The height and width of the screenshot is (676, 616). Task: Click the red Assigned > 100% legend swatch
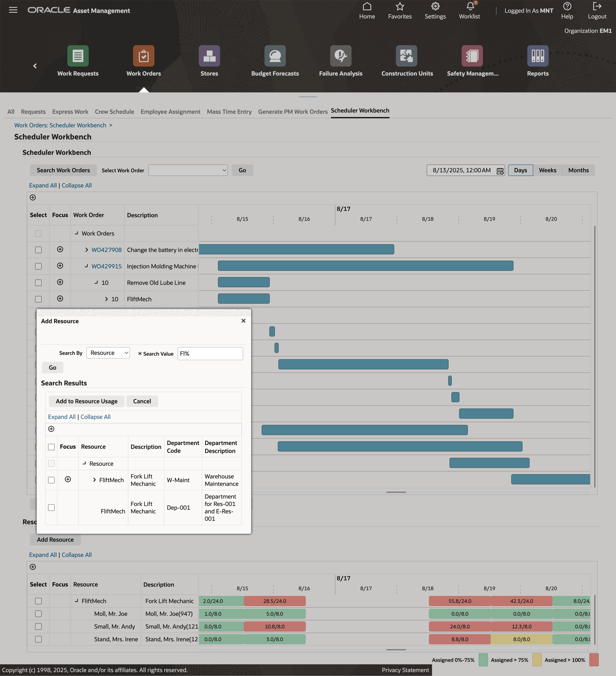(594, 660)
